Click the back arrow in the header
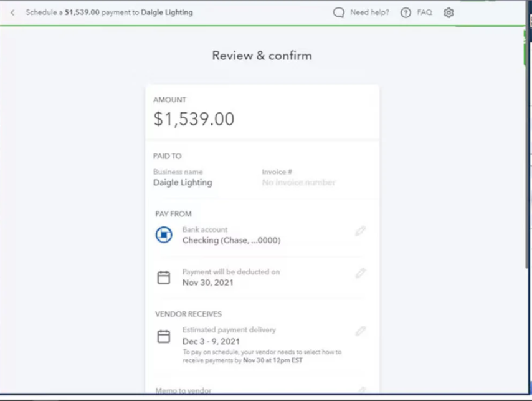 point(12,12)
